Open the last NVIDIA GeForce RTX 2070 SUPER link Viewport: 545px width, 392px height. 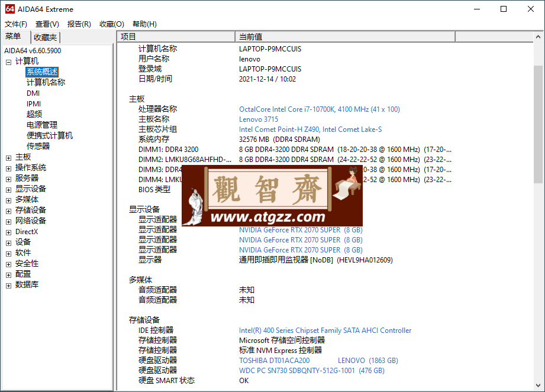(301, 250)
